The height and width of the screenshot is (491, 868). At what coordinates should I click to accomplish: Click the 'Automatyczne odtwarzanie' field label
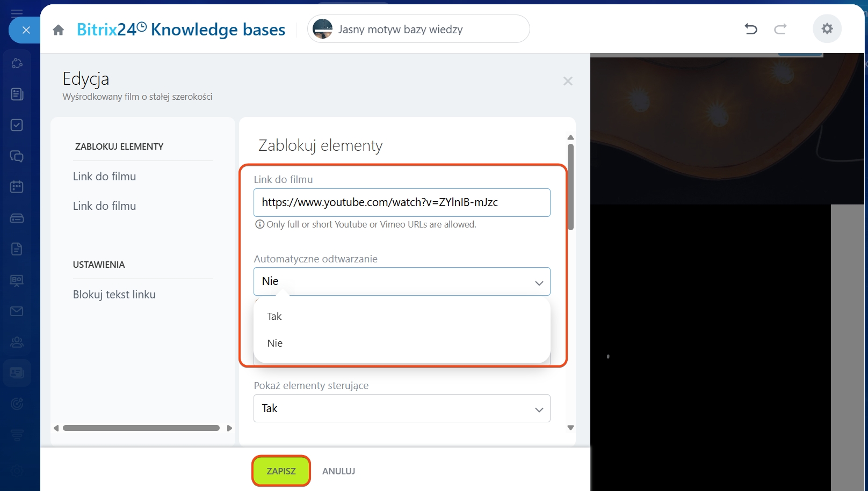316,259
